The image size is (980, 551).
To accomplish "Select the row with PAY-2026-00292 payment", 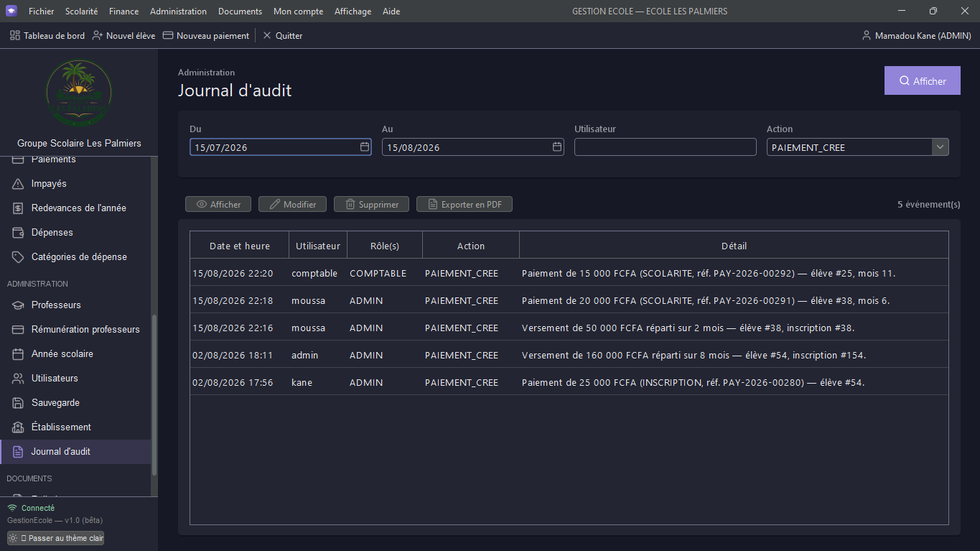I will tap(569, 274).
